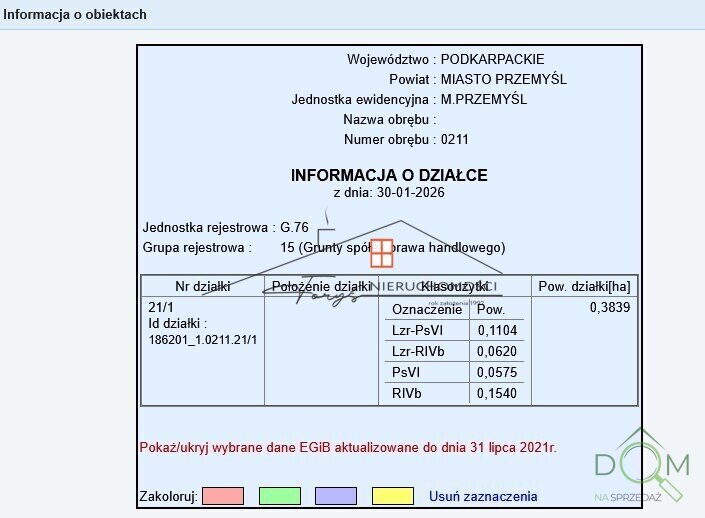
Task: Toggle 'Pokaż/ukryj wybrane dane EGiB' link
Action: click(x=347, y=448)
